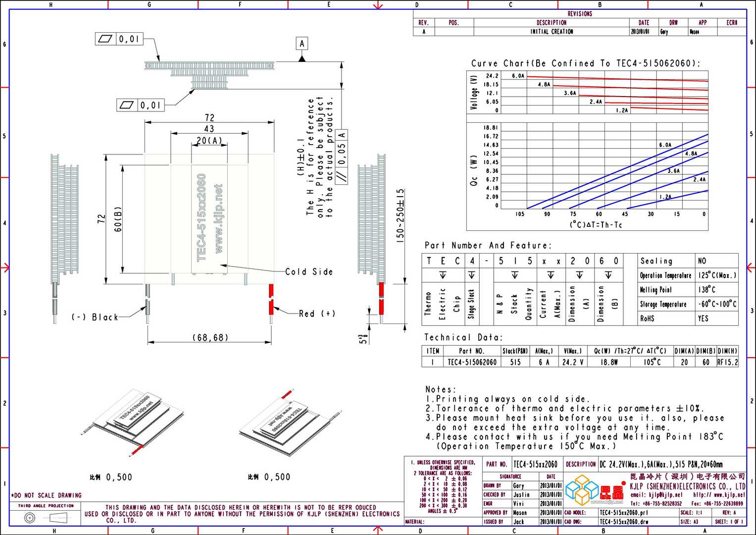Click the lower flatness 0,01 tolerance frame
The image size is (756, 535).
click(141, 105)
